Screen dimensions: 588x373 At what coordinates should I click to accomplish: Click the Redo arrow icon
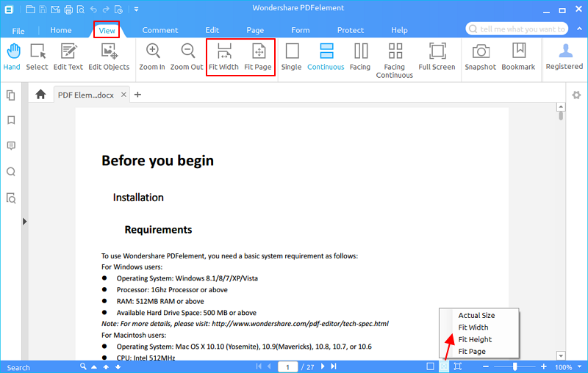106,10
